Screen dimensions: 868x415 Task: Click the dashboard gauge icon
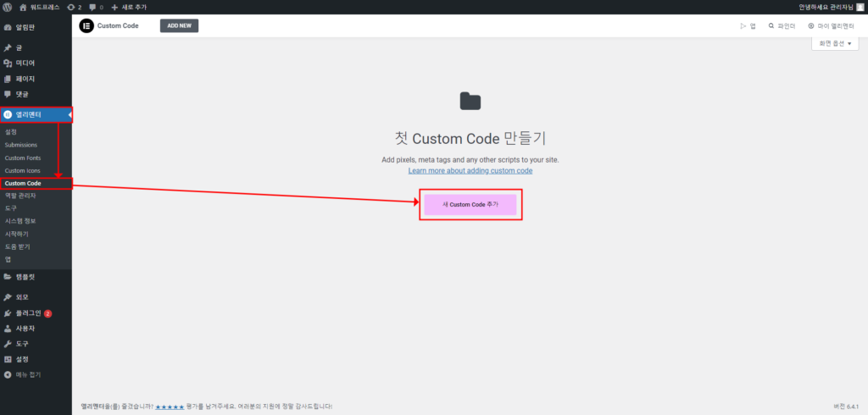coord(8,27)
